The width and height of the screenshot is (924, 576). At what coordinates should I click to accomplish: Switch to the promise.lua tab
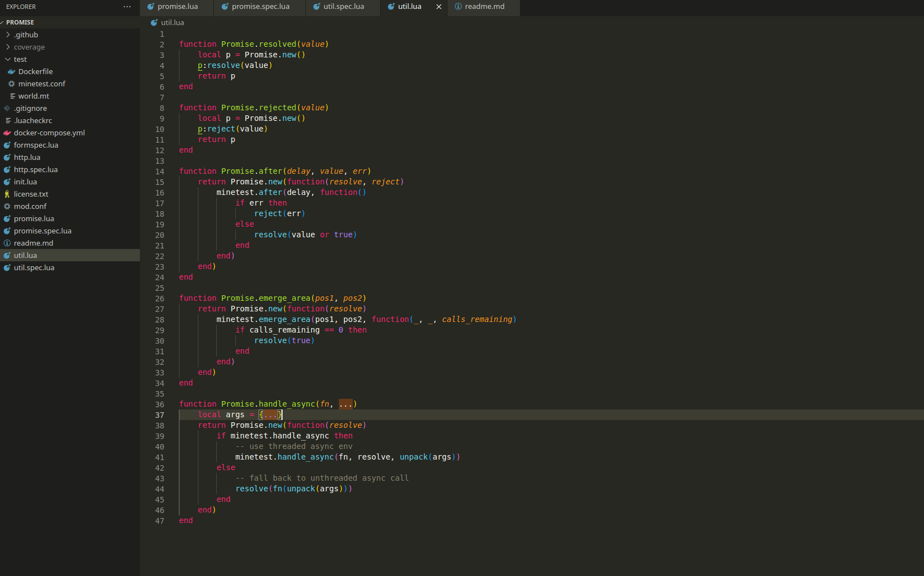coord(177,7)
